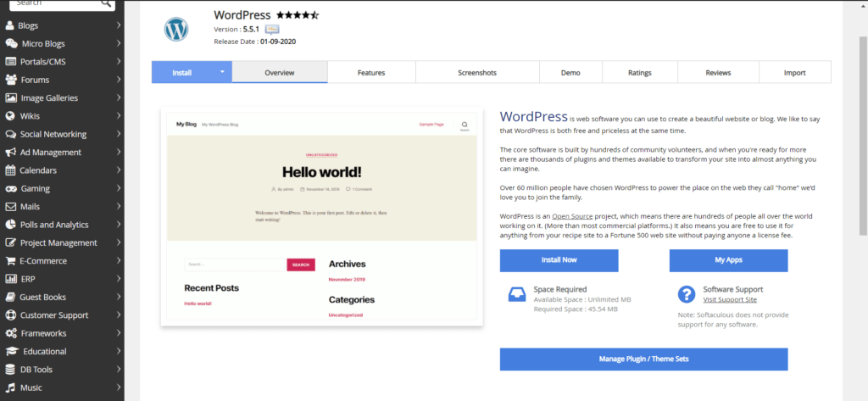Click the Image Galleries picture icon
868x401 pixels.
coord(10,98)
